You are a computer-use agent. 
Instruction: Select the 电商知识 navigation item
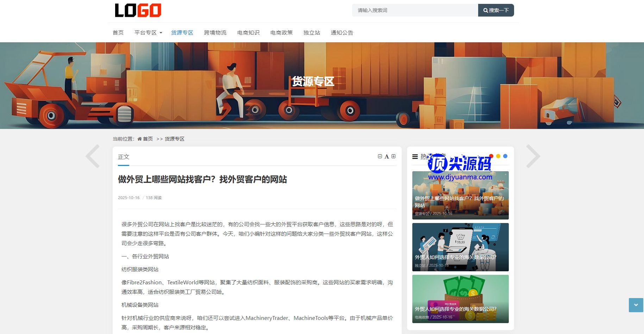coord(248,33)
